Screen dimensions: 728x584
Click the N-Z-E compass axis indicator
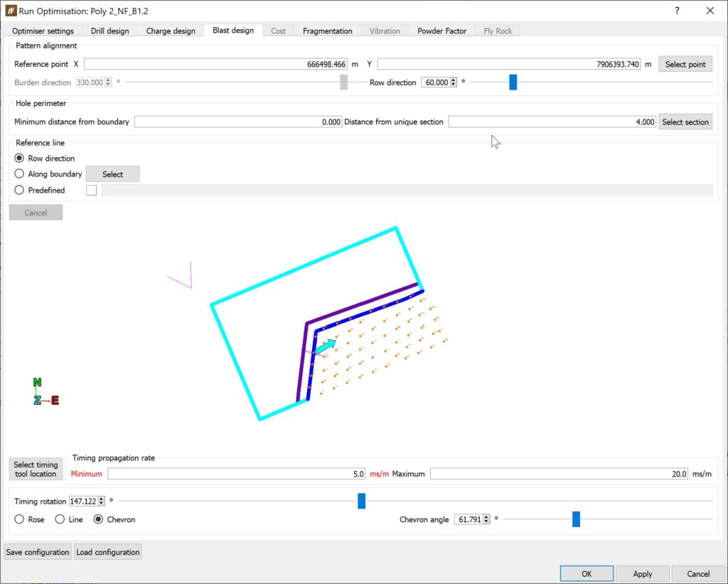coord(45,391)
